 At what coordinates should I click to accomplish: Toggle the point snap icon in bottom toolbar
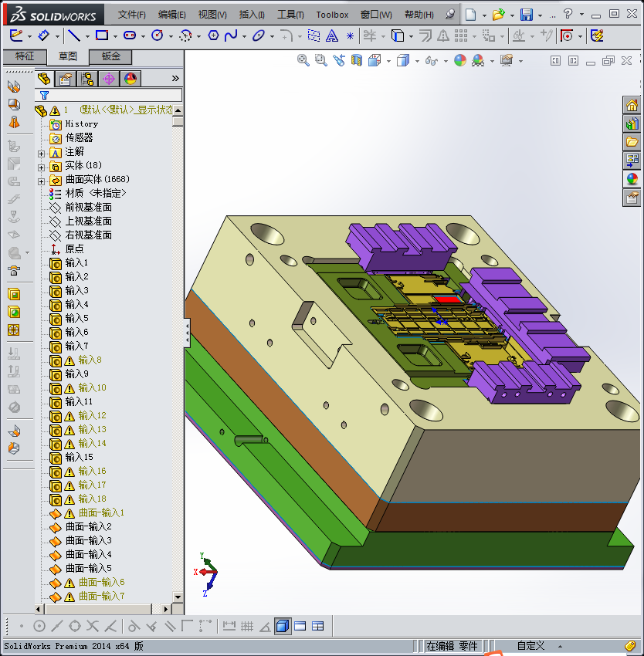(x=22, y=626)
